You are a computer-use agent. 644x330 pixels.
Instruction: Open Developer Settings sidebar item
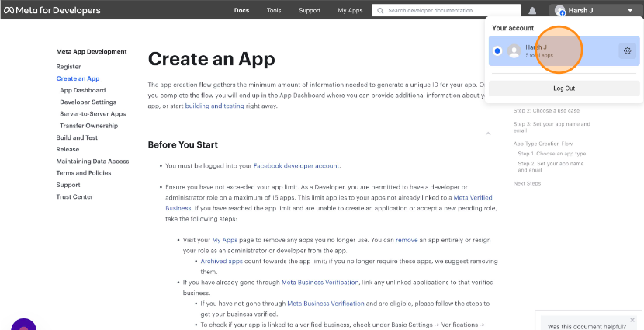[88, 102]
